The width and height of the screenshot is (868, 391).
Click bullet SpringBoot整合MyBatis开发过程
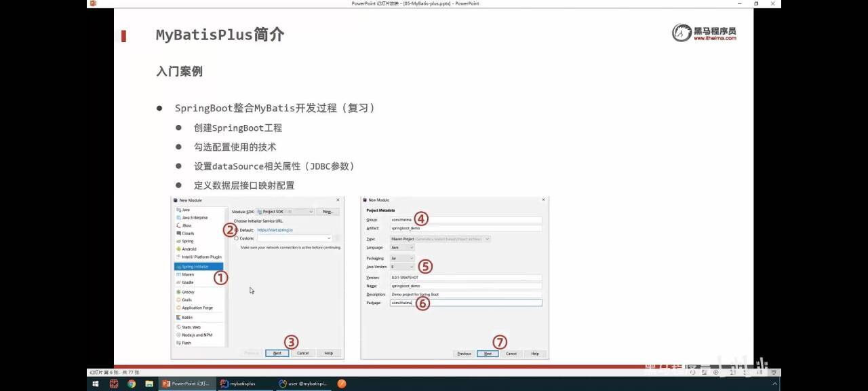(x=275, y=108)
